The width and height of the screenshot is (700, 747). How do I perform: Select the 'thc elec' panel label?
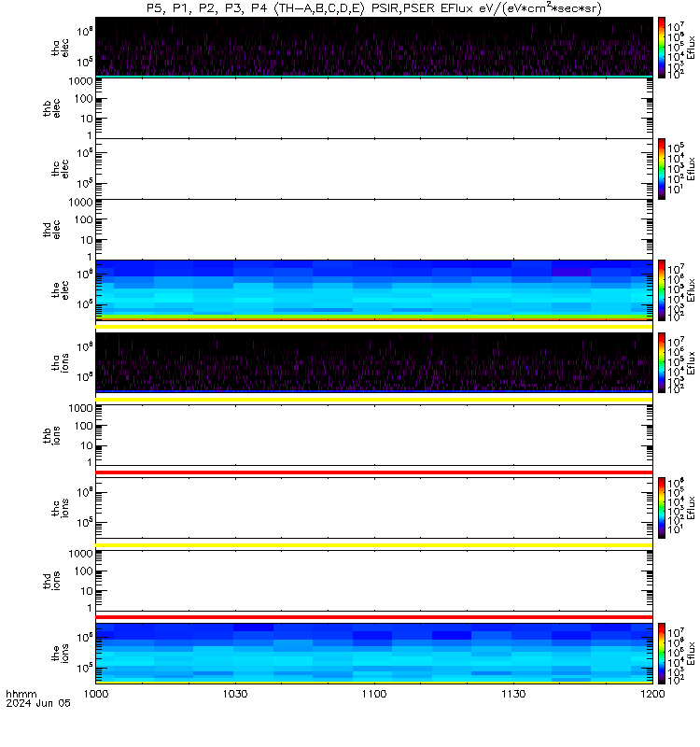point(60,169)
